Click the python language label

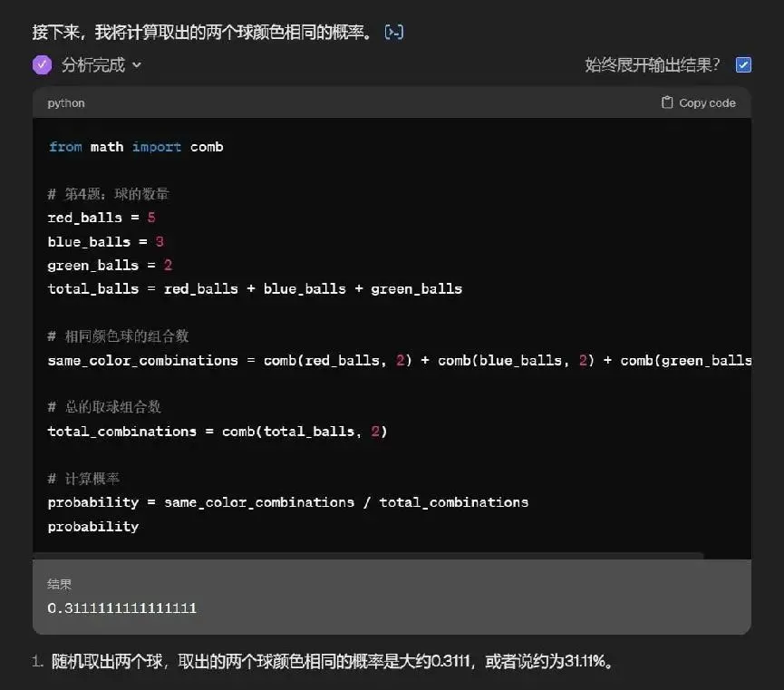[66, 103]
